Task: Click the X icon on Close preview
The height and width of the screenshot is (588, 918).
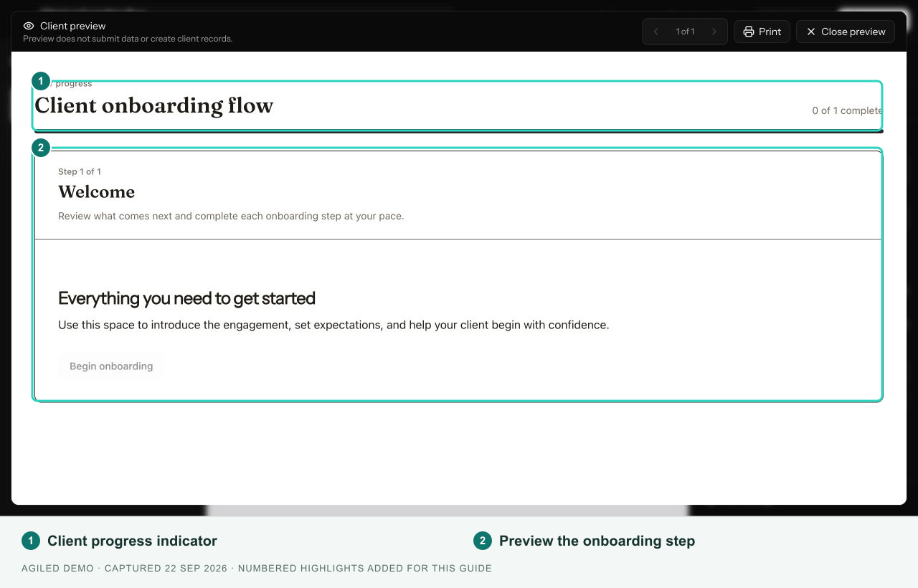Action: 811,32
